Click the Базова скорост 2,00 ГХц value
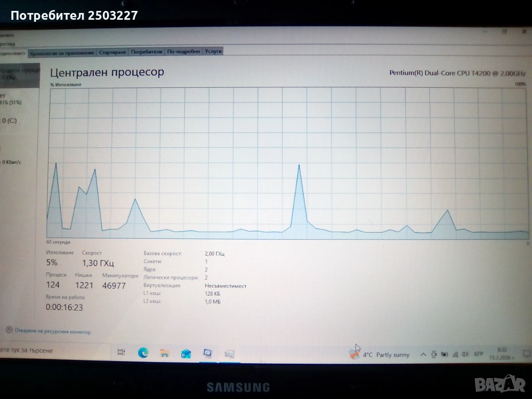Viewport: 532px width, 399px height. pyautogui.click(x=215, y=254)
